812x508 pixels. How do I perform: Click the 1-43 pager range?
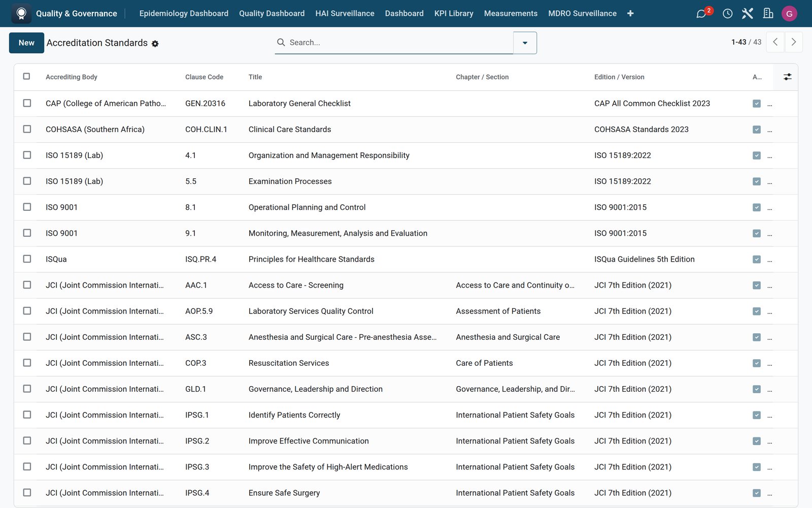pos(738,42)
